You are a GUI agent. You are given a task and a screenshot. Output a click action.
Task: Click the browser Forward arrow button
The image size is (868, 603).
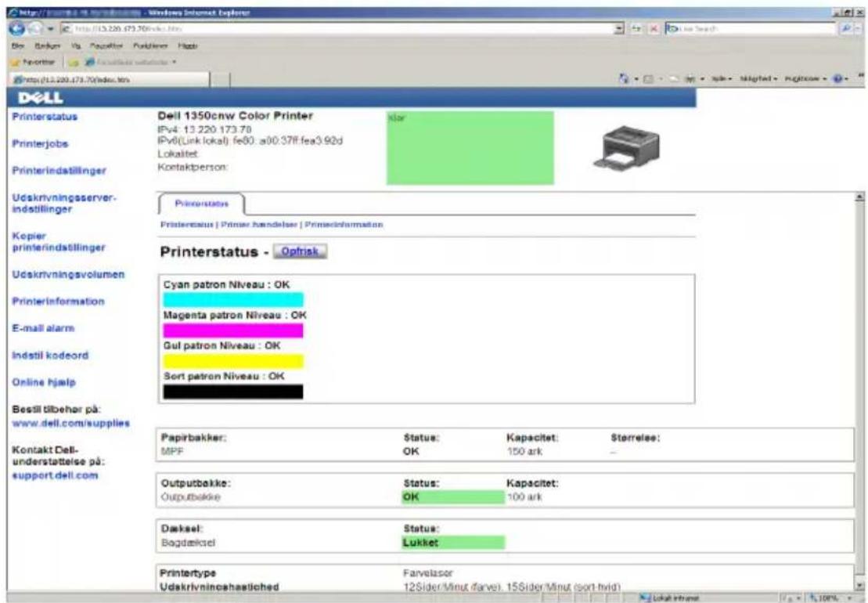(35, 28)
